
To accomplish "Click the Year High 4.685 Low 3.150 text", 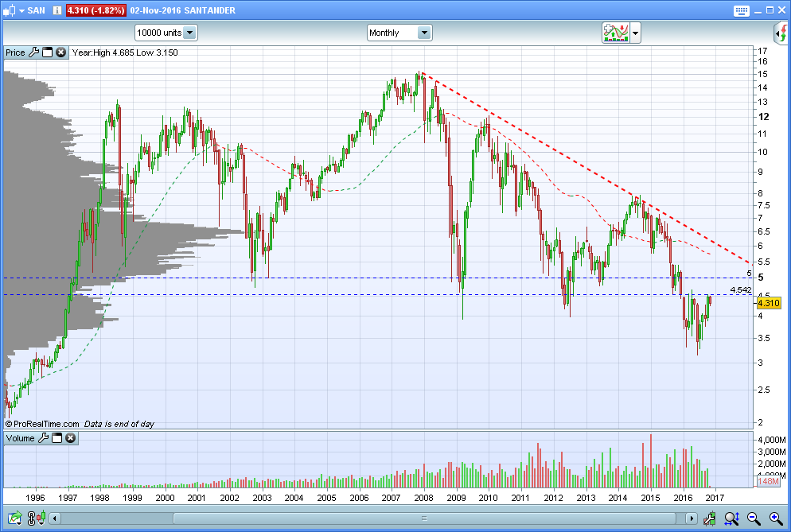I will pos(125,52).
